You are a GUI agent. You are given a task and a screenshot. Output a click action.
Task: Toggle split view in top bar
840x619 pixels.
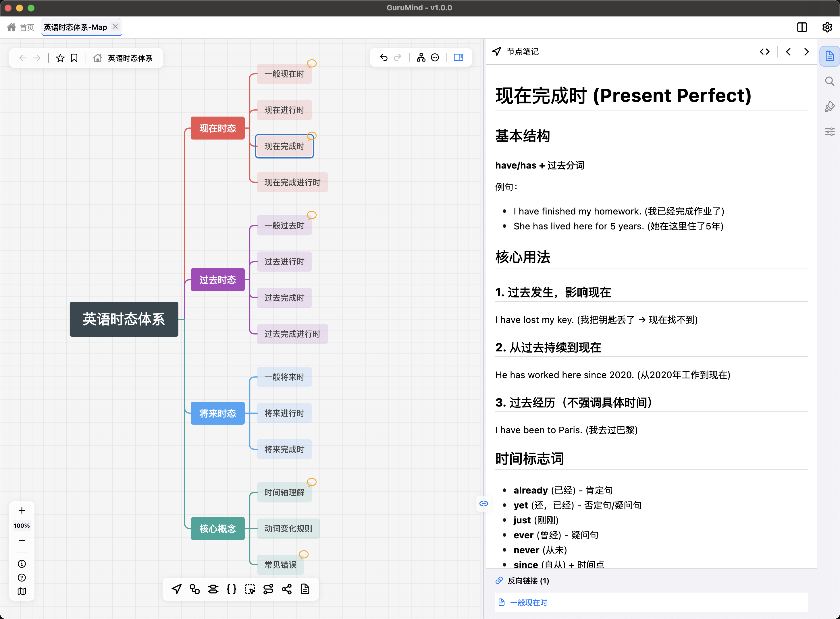point(802,27)
